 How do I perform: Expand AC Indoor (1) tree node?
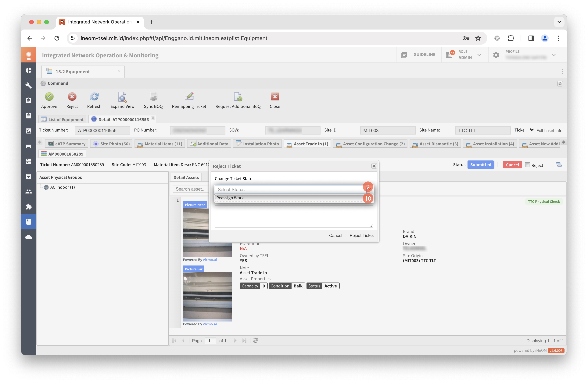pyautogui.click(x=59, y=187)
